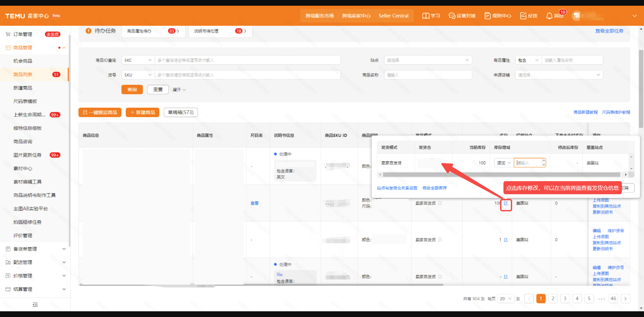This screenshot has width=644, height=317.
Task: Collapse the sidebar with the bottom menu icon
Action: pyautogui.click(x=35, y=305)
